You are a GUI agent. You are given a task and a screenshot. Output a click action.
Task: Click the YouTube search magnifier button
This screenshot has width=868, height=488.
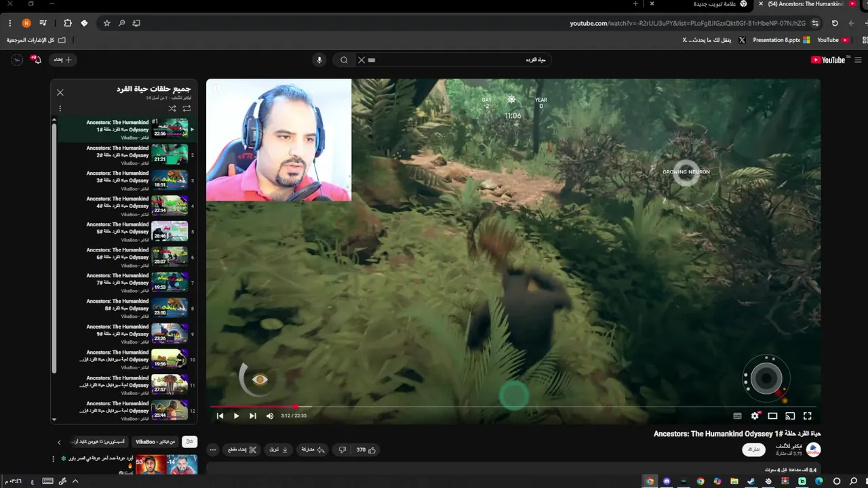pyautogui.click(x=344, y=60)
